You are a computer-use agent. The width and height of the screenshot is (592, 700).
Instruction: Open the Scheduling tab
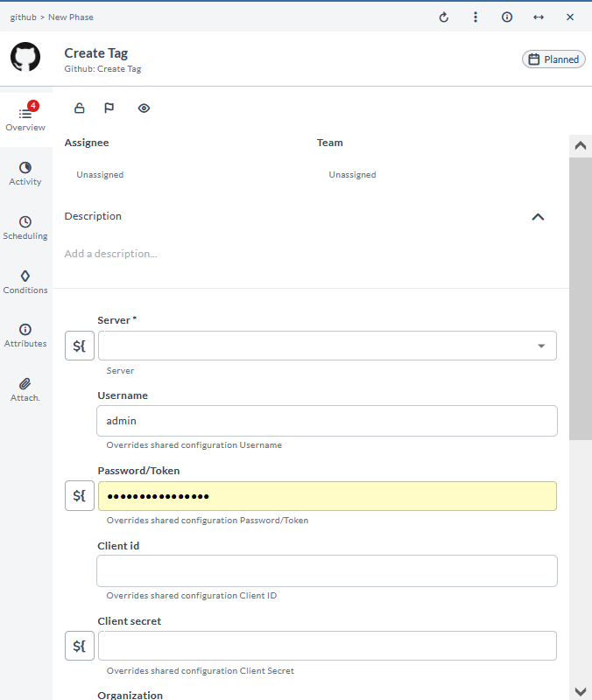tap(25, 227)
